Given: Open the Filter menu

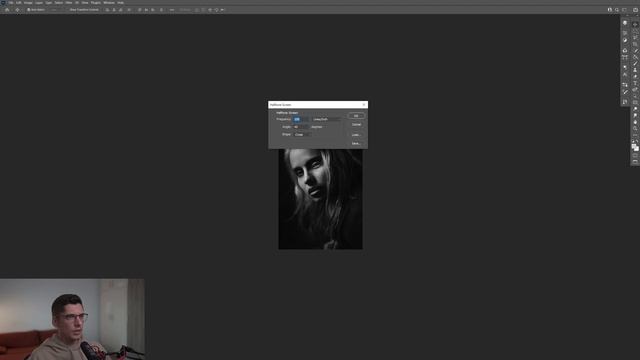Looking at the screenshot, I should coord(69,2).
